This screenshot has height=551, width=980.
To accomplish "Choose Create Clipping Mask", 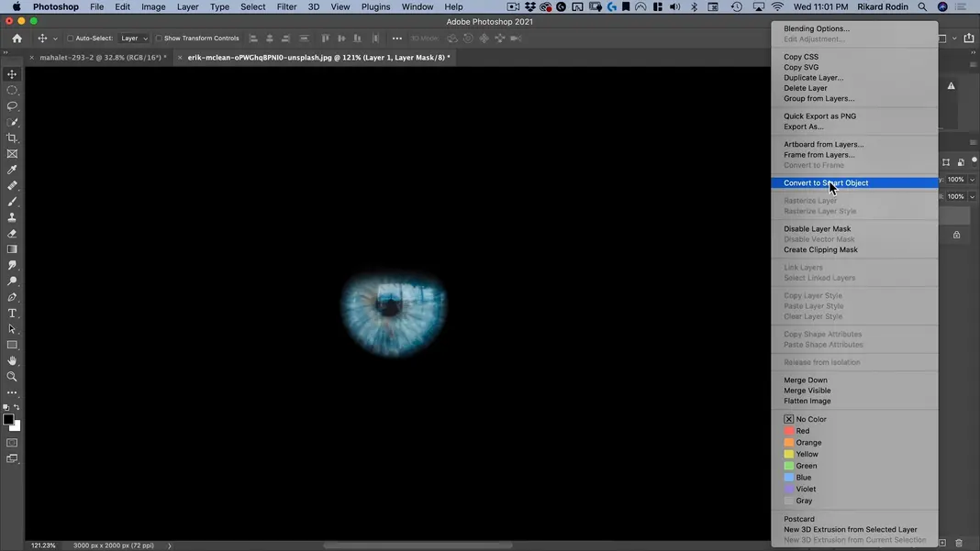I will tap(820, 250).
